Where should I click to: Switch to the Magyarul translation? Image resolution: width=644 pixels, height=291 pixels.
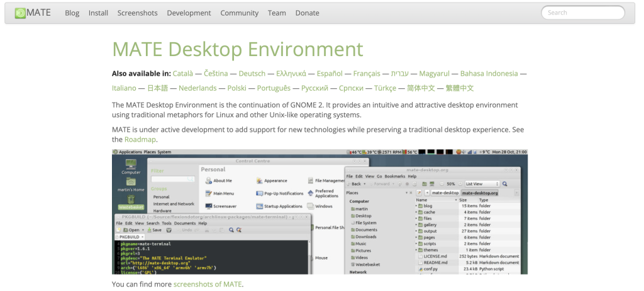point(434,74)
